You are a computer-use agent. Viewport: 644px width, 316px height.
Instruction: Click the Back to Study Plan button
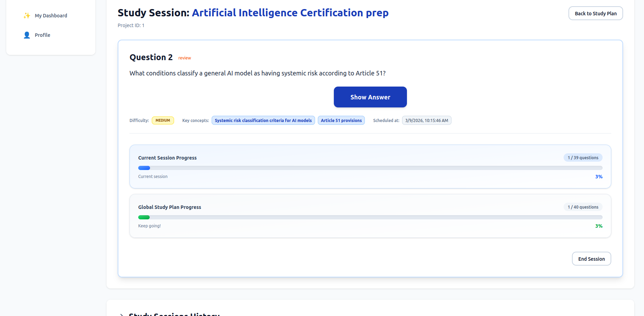click(x=595, y=13)
